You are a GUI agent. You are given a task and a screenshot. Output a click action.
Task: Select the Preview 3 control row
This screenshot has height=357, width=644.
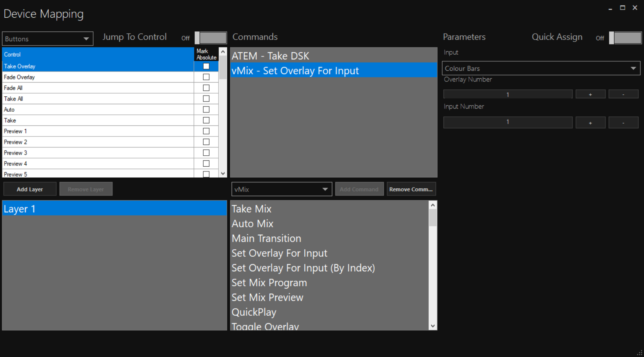tap(98, 153)
